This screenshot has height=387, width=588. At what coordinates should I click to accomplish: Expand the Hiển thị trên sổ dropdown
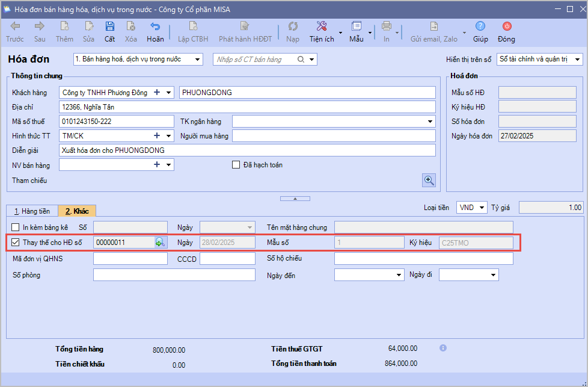pyautogui.click(x=577, y=60)
